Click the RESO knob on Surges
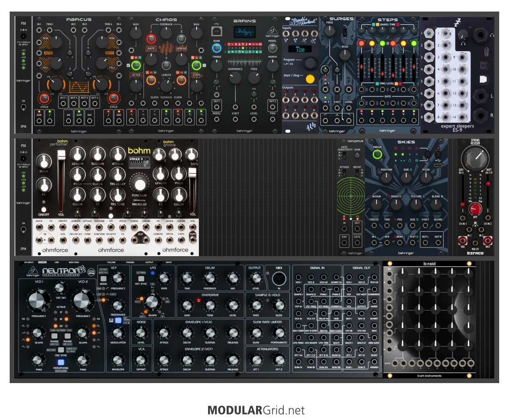 pyautogui.click(x=344, y=55)
